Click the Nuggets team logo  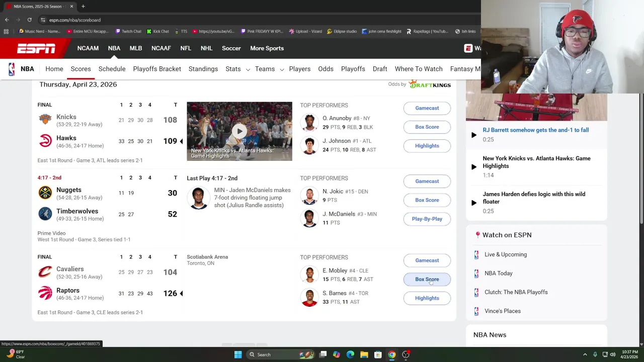[x=45, y=193]
